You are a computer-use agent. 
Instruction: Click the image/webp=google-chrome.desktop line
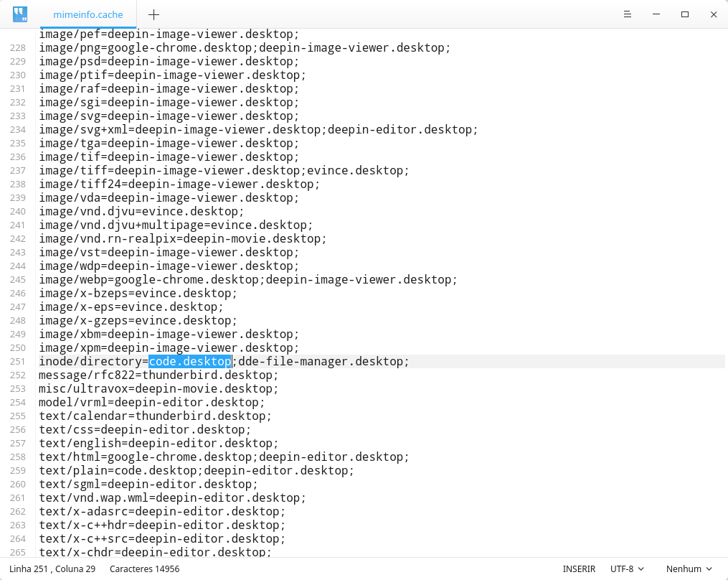coord(248,280)
